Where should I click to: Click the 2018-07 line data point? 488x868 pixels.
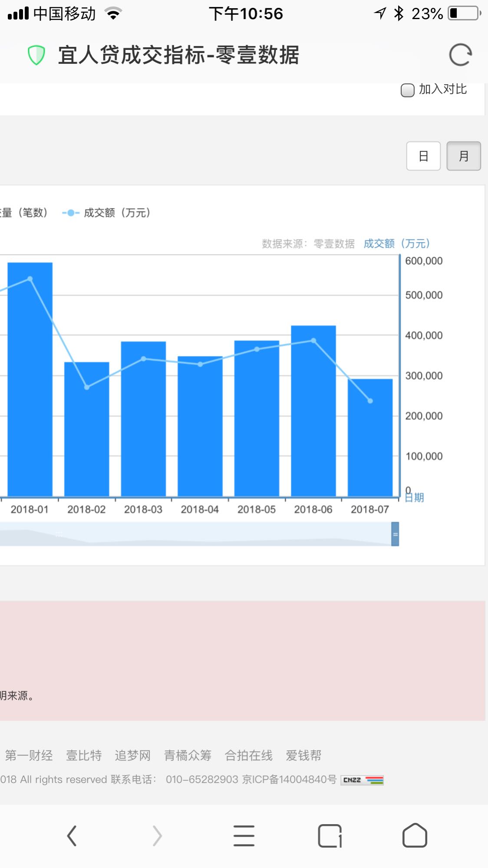pyautogui.click(x=370, y=401)
